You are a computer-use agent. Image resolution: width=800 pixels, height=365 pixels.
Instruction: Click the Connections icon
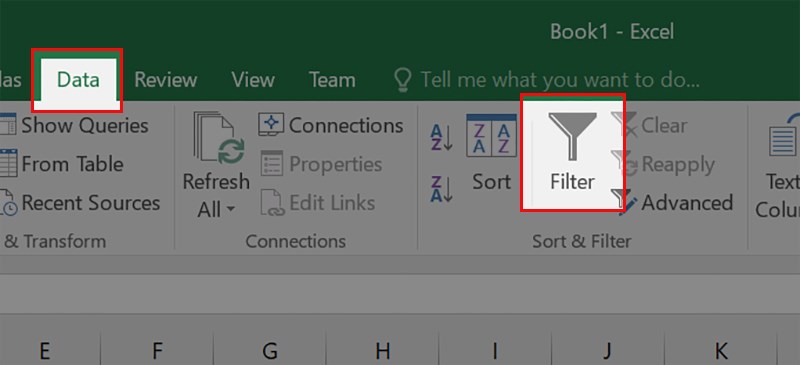[271, 125]
